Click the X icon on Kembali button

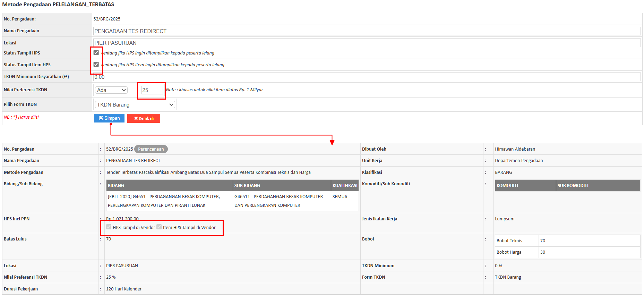136,118
